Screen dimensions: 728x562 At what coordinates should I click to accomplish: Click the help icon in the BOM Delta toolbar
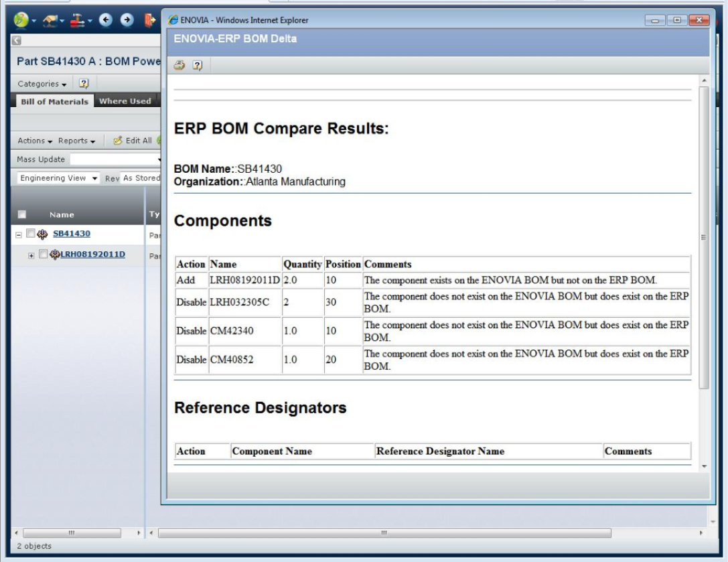(x=198, y=66)
